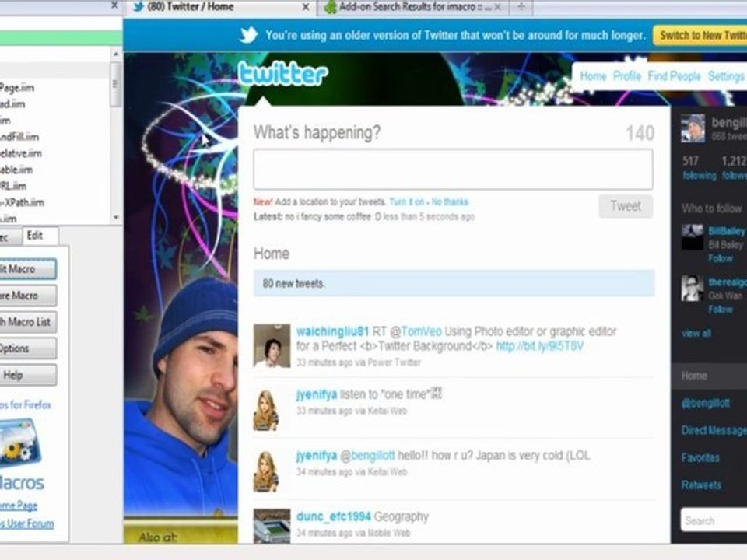747x560 pixels.
Task: Click therealgok avatar in Who to follow
Action: (693, 288)
